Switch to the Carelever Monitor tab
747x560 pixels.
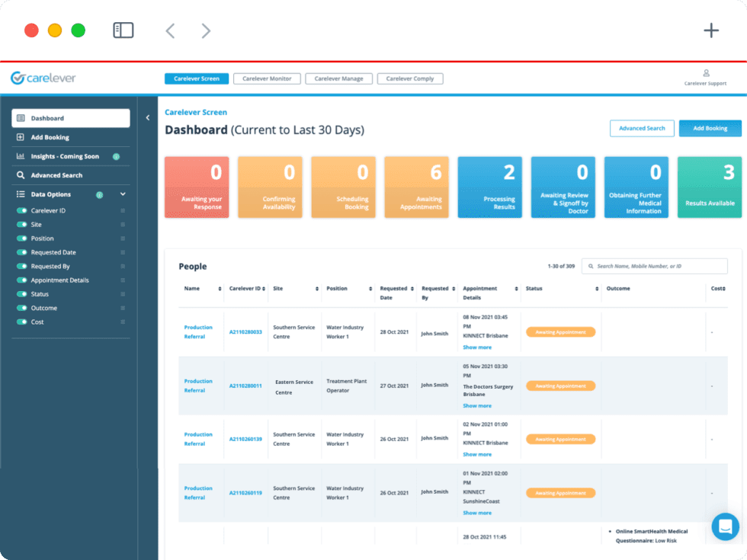click(267, 78)
